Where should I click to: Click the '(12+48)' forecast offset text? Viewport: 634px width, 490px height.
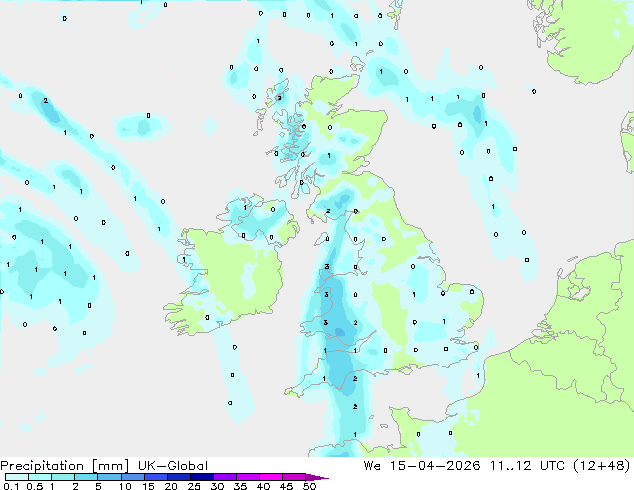[x=602, y=465]
